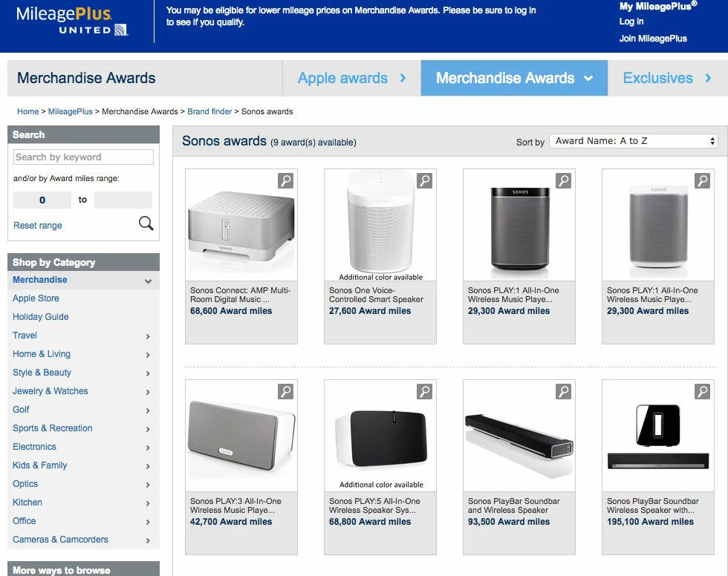This screenshot has height=576, width=728.
Task: Open the Electronics category link
Action: click(34, 447)
